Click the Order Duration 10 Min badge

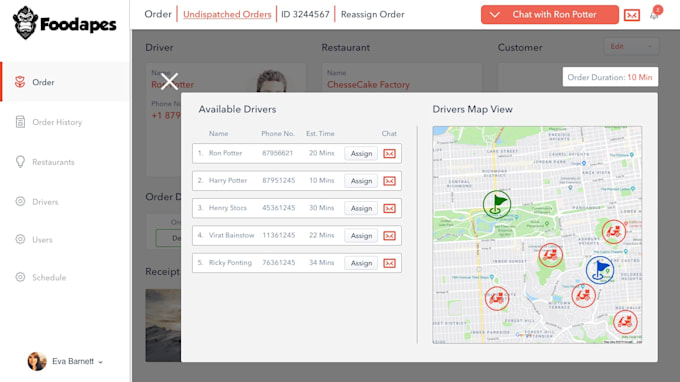pos(610,77)
